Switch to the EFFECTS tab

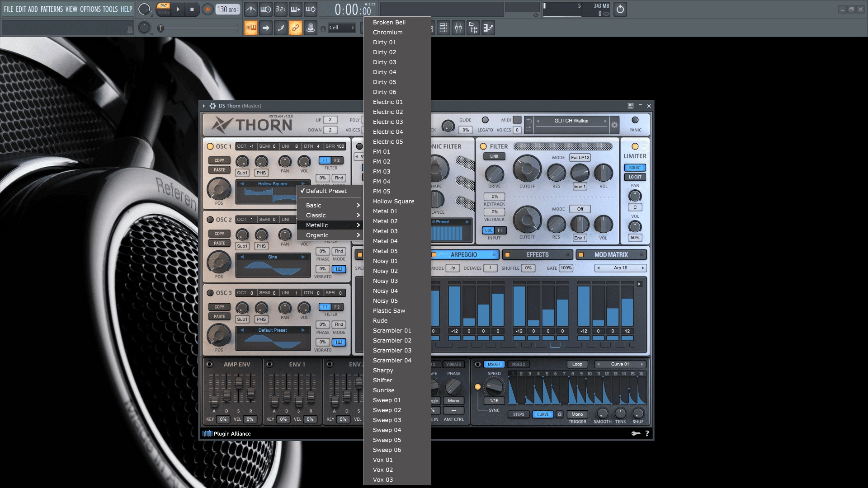coord(537,255)
